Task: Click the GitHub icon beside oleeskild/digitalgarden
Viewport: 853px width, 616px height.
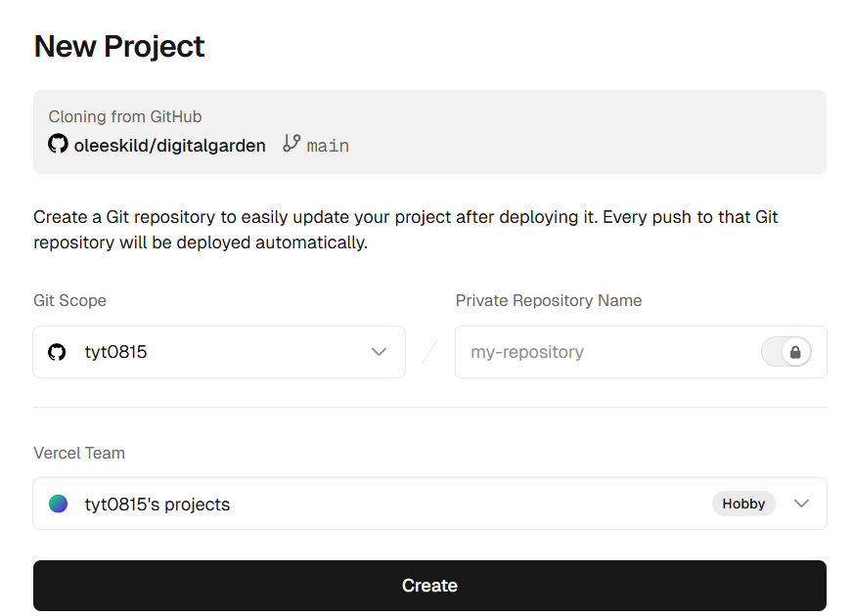Action: click(59, 145)
